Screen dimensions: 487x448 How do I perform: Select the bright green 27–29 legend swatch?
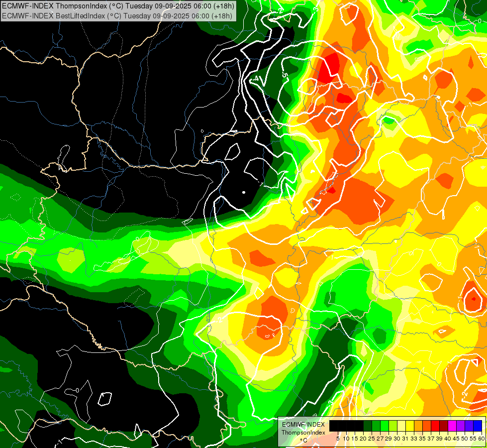click(x=385, y=426)
